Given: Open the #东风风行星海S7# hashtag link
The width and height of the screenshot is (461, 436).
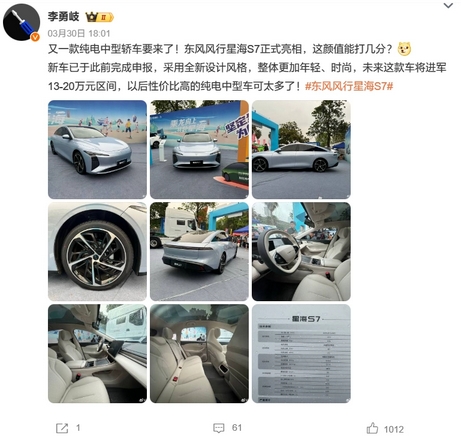Looking at the screenshot, I should [x=349, y=86].
